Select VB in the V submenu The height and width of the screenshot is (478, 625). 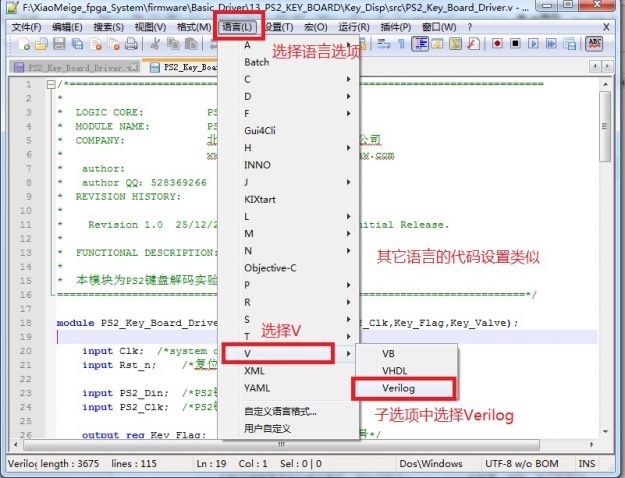tap(406, 354)
